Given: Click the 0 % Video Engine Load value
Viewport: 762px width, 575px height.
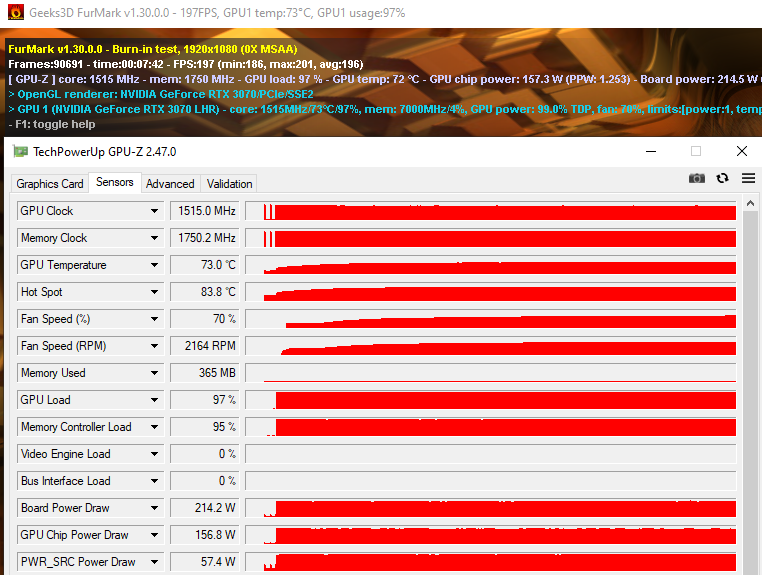Looking at the screenshot, I should click(x=205, y=454).
